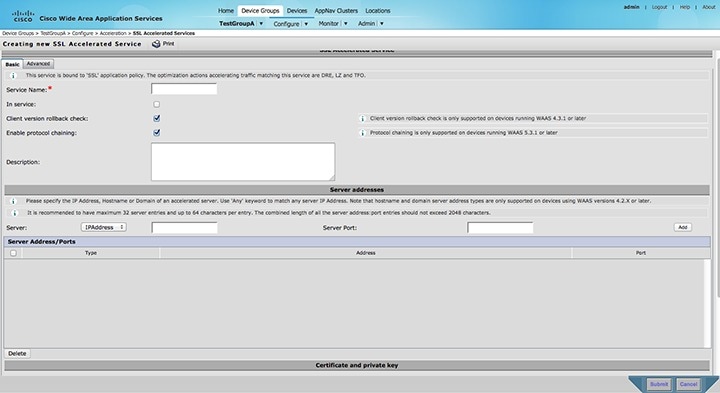Click the admin username text
This screenshot has width=720, height=393.
pyautogui.click(x=631, y=7)
